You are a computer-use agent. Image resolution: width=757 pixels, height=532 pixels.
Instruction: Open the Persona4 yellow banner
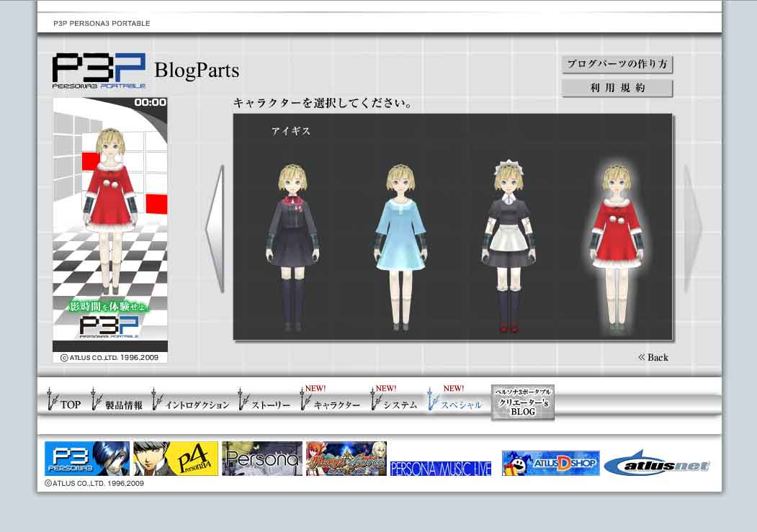(x=176, y=458)
